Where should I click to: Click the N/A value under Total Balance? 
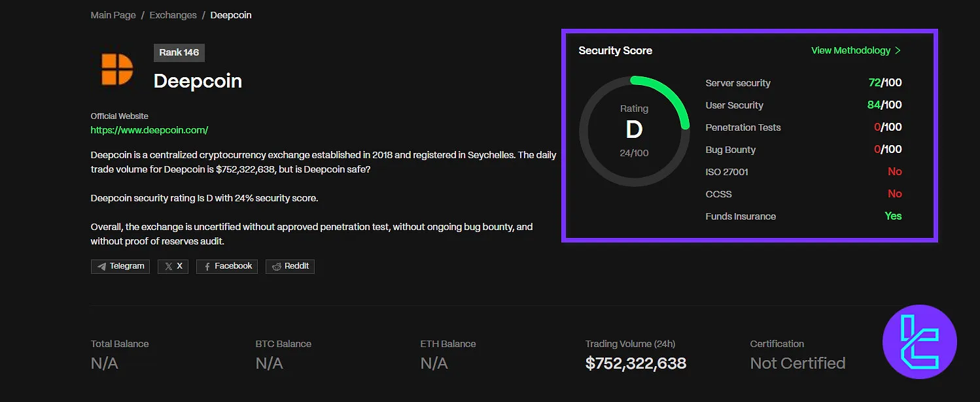[x=105, y=363]
